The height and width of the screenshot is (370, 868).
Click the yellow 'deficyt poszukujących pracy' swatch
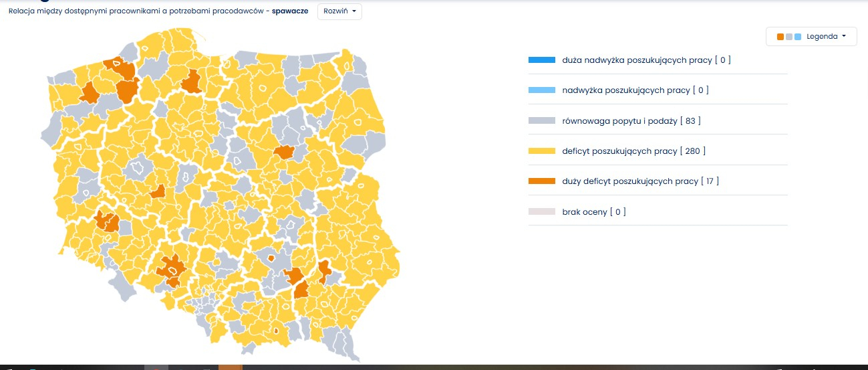pyautogui.click(x=542, y=151)
